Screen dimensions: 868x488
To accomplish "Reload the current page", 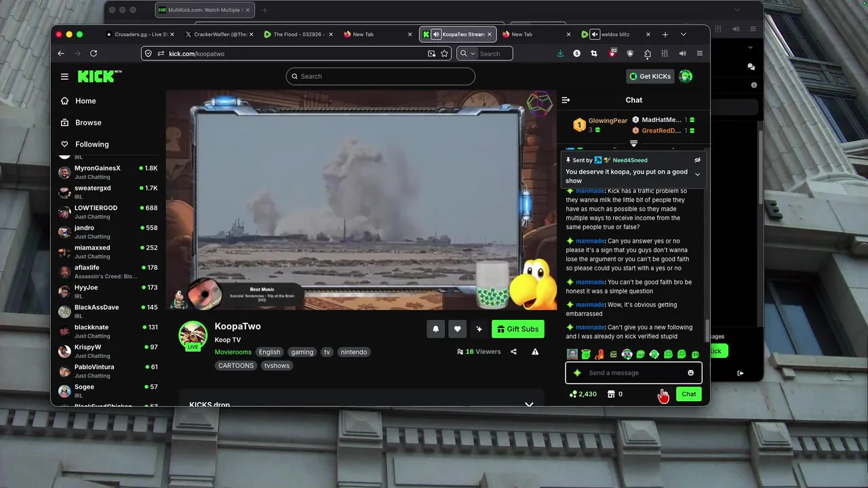I will tap(94, 54).
